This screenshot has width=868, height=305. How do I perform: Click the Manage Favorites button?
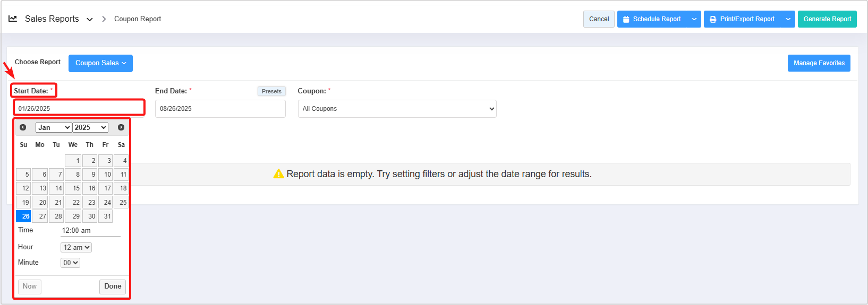(x=819, y=63)
